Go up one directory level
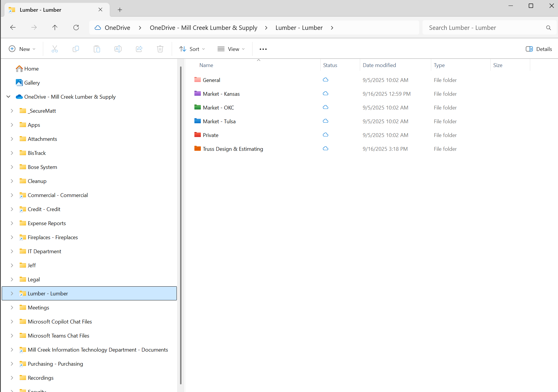The width and height of the screenshot is (558, 392). (55, 28)
